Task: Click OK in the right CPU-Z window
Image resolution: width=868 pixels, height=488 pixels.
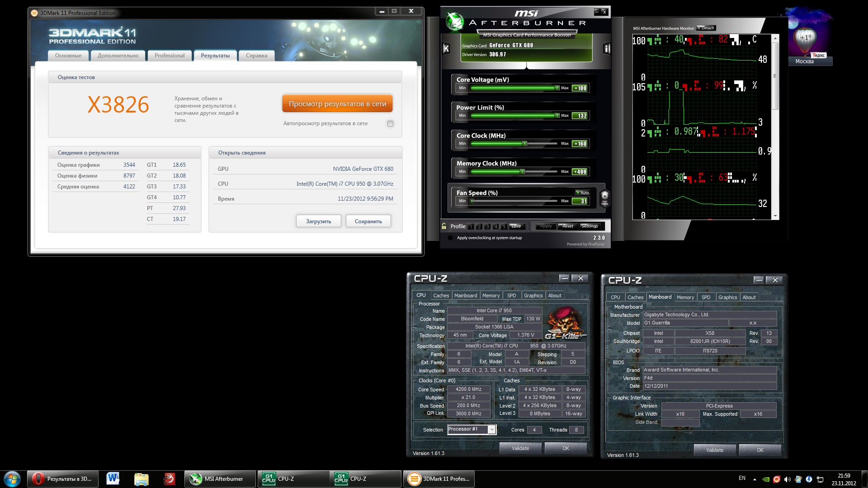Action: pyautogui.click(x=760, y=450)
